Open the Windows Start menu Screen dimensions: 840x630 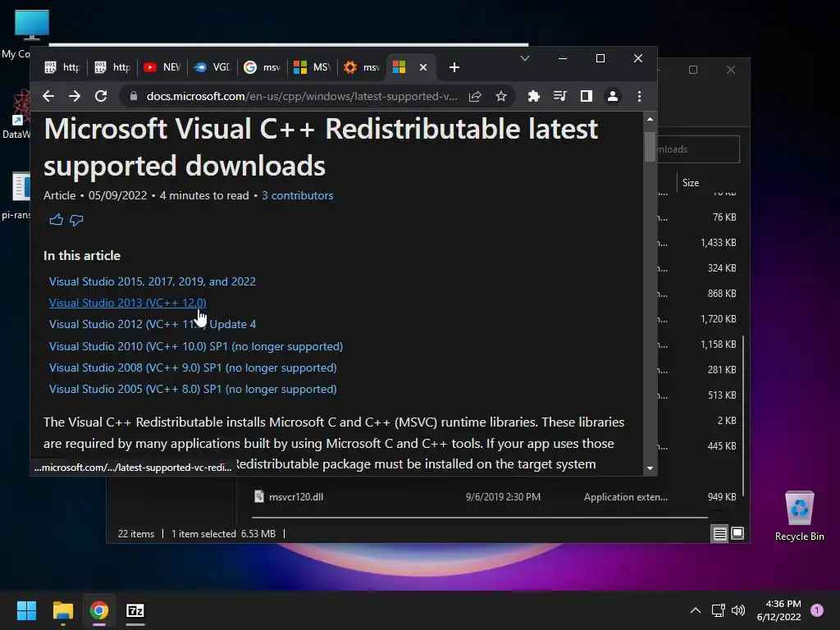click(x=26, y=610)
